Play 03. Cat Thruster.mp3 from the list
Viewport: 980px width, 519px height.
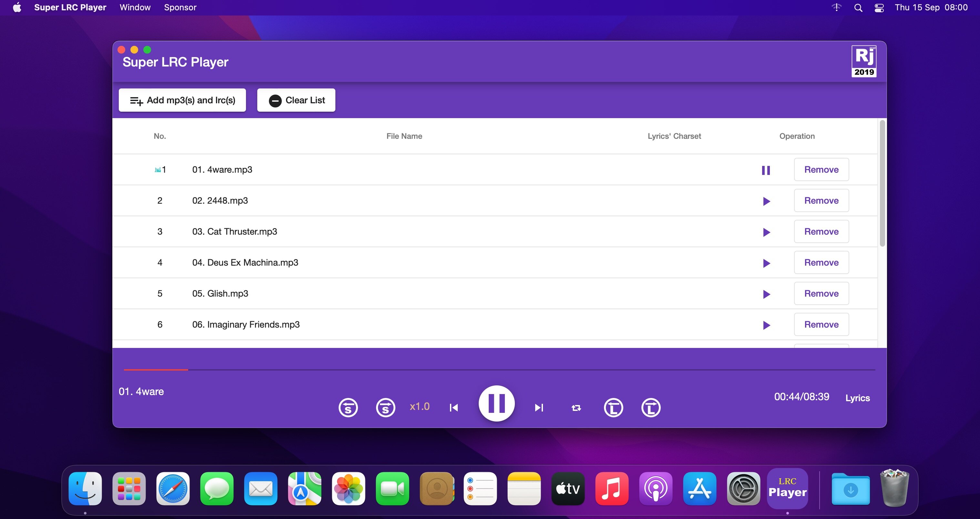pyautogui.click(x=766, y=232)
